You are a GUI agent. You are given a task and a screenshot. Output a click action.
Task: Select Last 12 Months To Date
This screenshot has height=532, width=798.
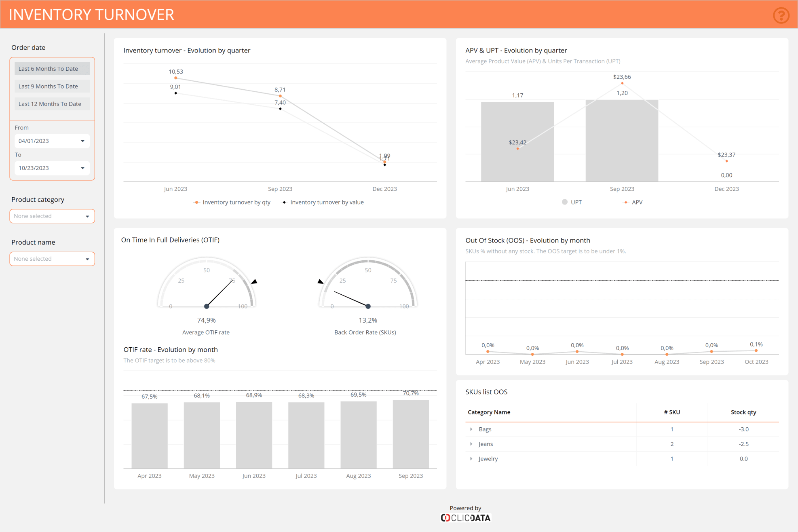coord(52,104)
